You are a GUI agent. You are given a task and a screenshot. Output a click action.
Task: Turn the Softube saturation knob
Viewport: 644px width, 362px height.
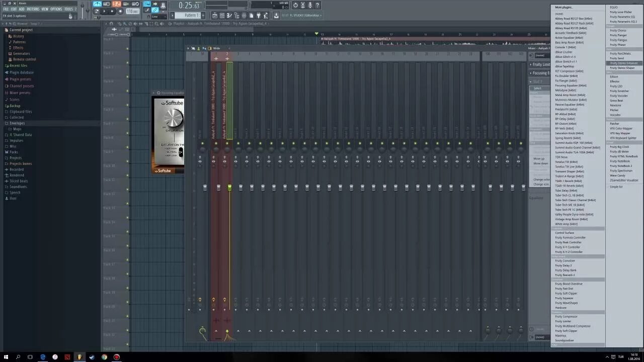[174, 119]
